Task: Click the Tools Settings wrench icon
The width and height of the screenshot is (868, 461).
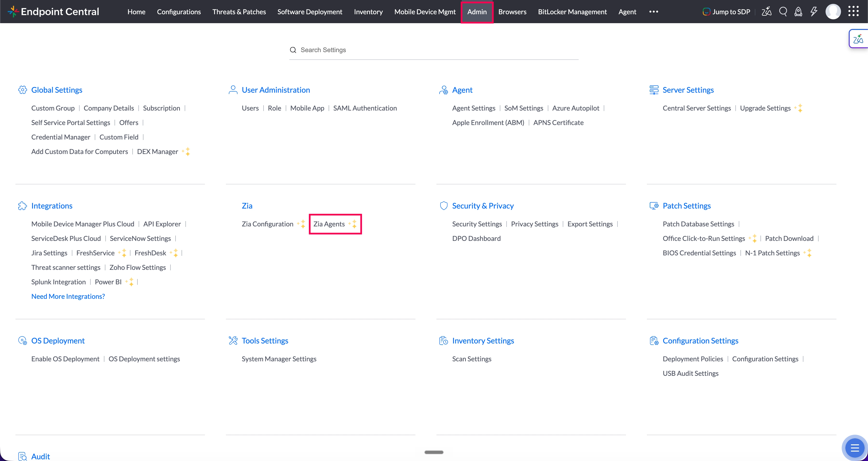Action: (233, 341)
